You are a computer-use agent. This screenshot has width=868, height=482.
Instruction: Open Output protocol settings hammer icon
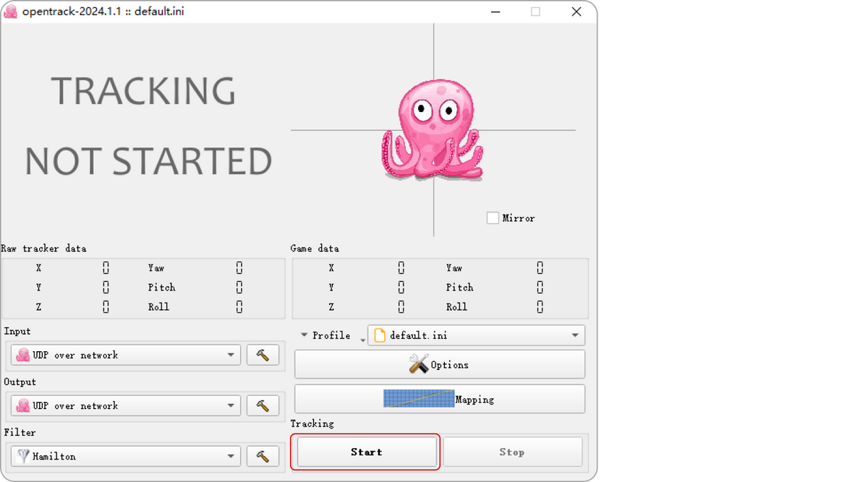point(263,405)
